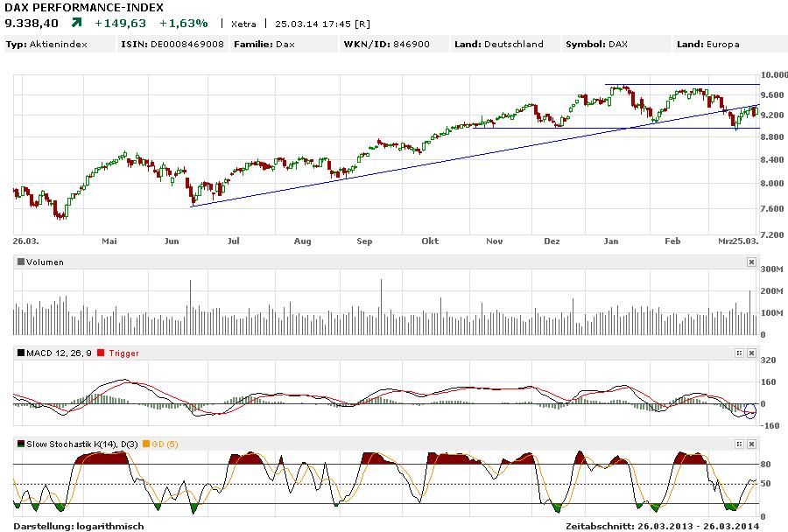The width and height of the screenshot is (788, 532).
Task: Select the DAX PERFORMANCE-INDEX title
Action: point(84,8)
